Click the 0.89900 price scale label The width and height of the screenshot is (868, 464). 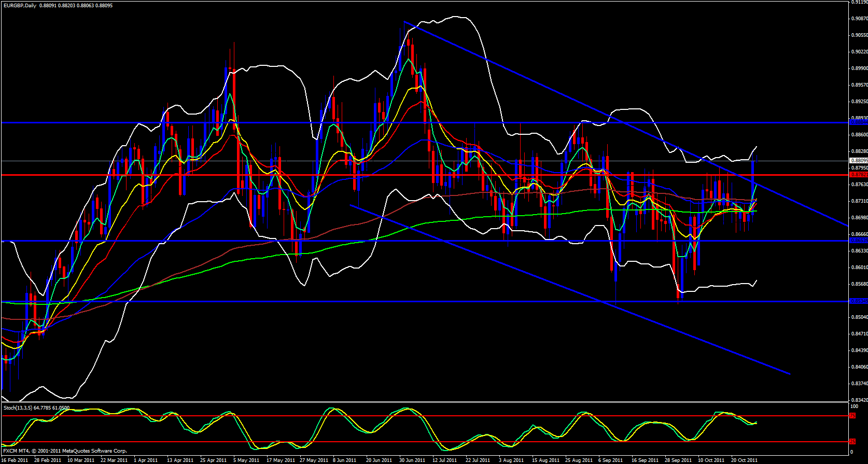[859, 68]
